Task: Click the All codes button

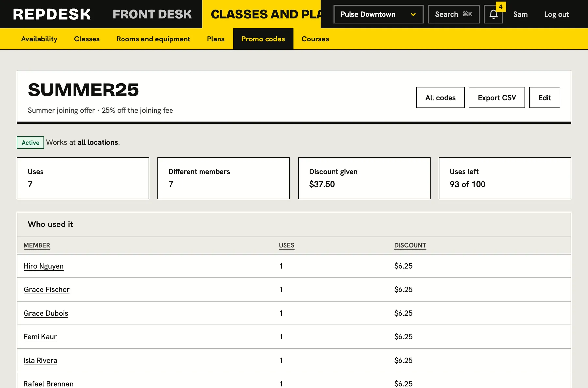Action: pyautogui.click(x=440, y=98)
